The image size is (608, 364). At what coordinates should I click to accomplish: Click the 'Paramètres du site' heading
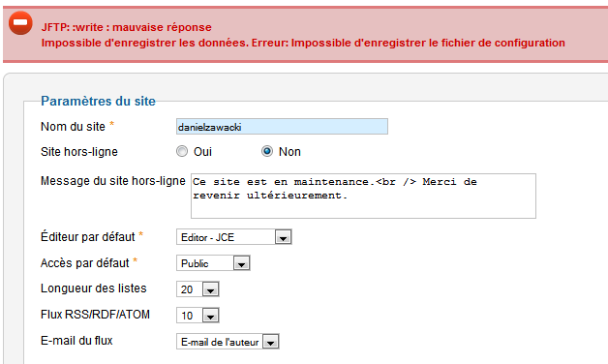coord(98,102)
